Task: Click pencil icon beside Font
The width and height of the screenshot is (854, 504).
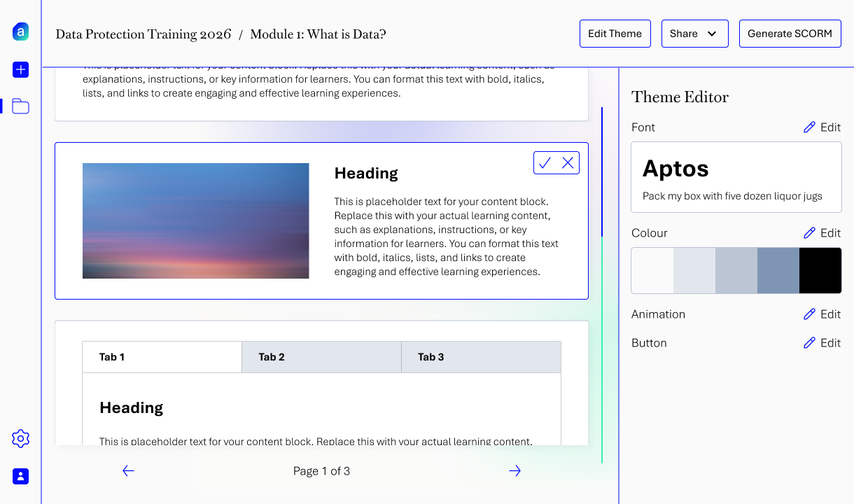Action: point(809,127)
